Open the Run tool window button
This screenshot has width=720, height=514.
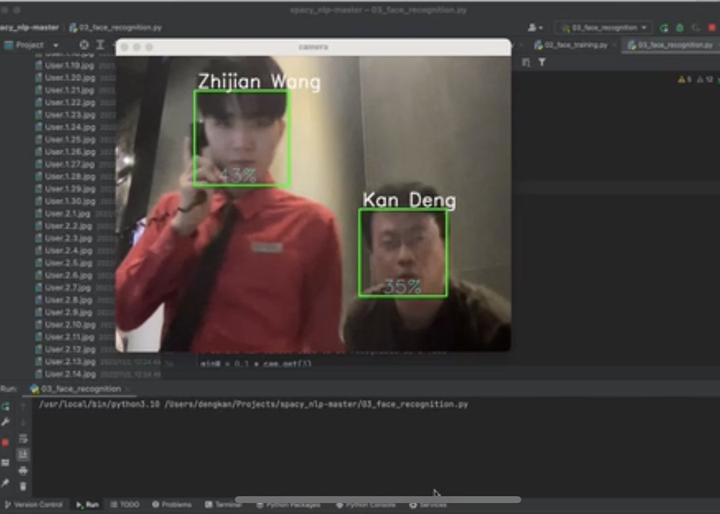(87, 505)
